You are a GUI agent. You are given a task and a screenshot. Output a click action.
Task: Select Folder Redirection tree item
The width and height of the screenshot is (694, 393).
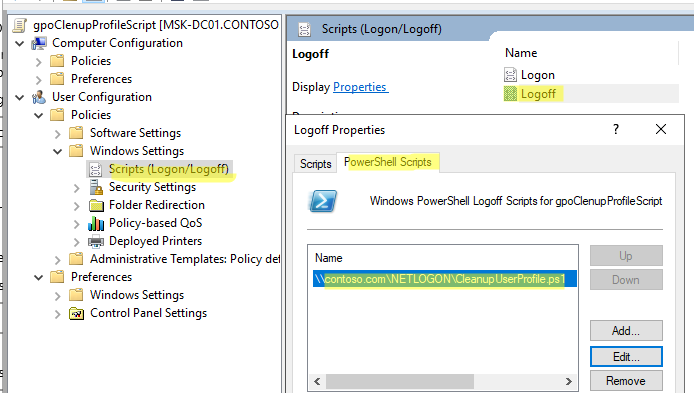(157, 205)
